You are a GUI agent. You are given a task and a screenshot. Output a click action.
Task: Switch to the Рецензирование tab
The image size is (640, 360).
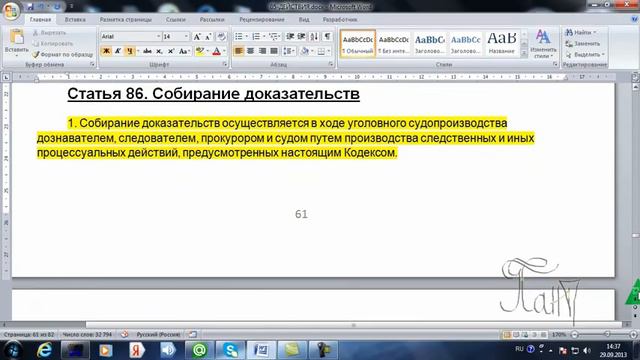262,20
